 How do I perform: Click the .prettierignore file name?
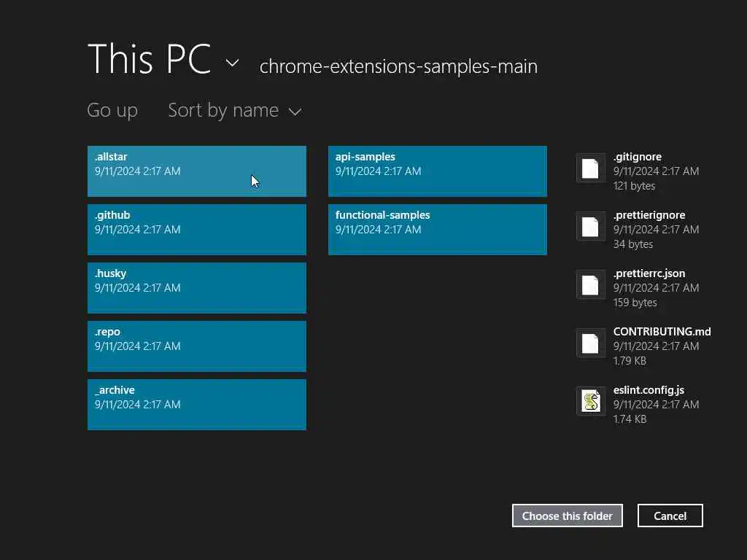(x=649, y=215)
